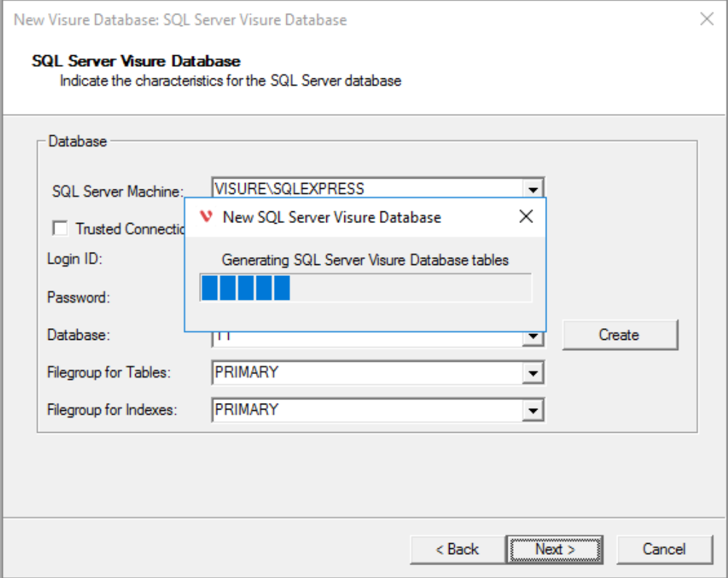728x578 pixels.
Task: Click the Create button
Action: pyautogui.click(x=620, y=335)
